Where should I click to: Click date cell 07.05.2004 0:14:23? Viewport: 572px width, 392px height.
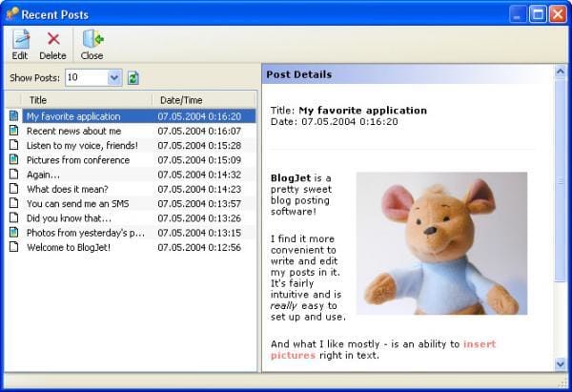tap(199, 190)
